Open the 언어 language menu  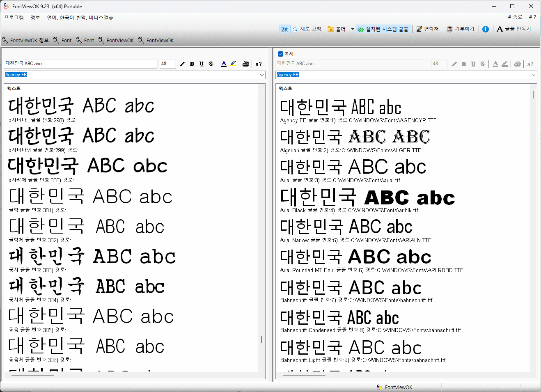(80, 18)
